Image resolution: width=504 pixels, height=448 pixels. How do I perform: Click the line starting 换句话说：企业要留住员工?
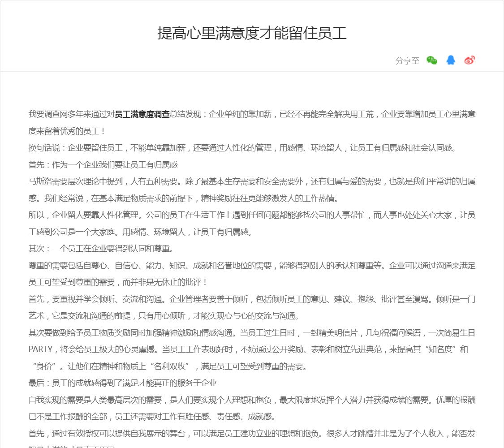[x=242, y=148]
